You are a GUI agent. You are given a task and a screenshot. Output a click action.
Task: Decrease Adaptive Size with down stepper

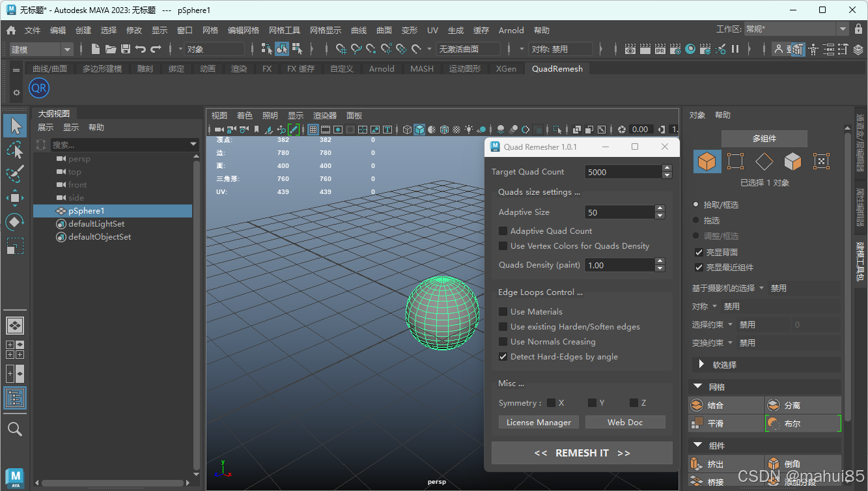tap(660, 216)
